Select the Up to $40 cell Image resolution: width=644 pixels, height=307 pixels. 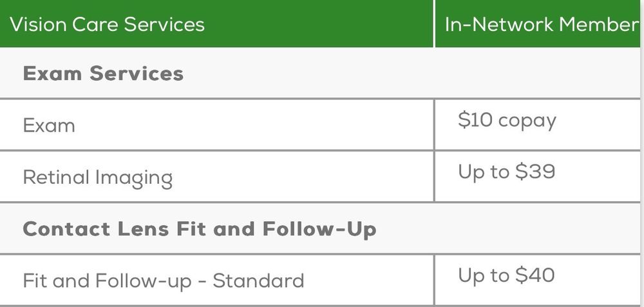[x=506, y=275]
